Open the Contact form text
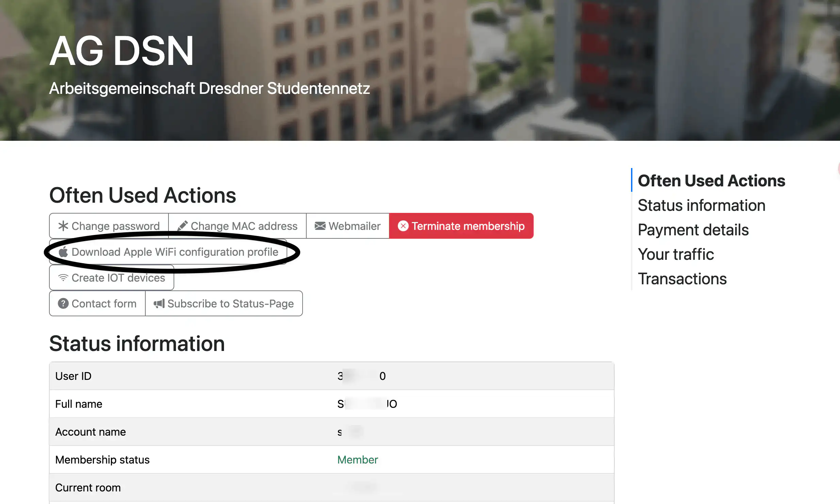The width and height of the screenshot is (840, 504). pyautogui.click(x=104, y=304)
